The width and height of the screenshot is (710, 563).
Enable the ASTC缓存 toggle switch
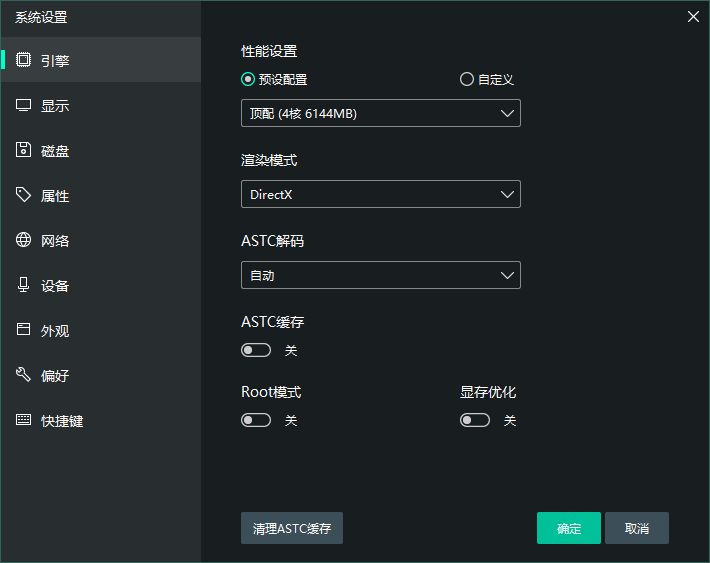tap(256, 351)
